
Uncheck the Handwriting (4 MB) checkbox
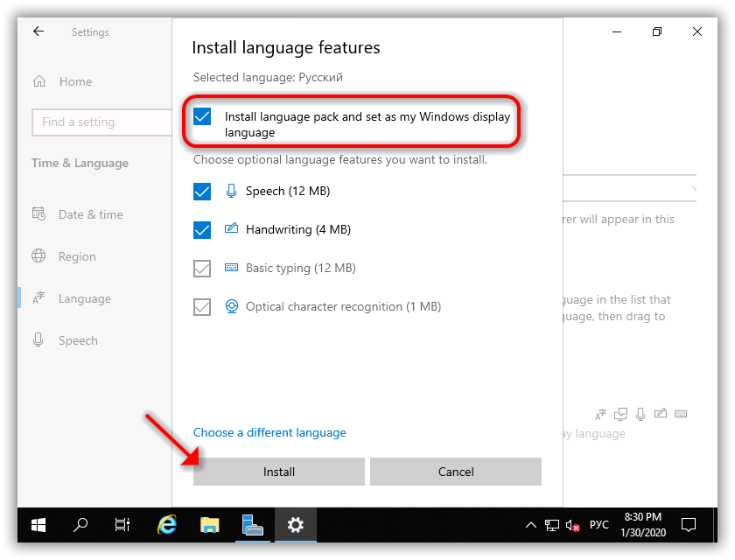click(203, 230)
